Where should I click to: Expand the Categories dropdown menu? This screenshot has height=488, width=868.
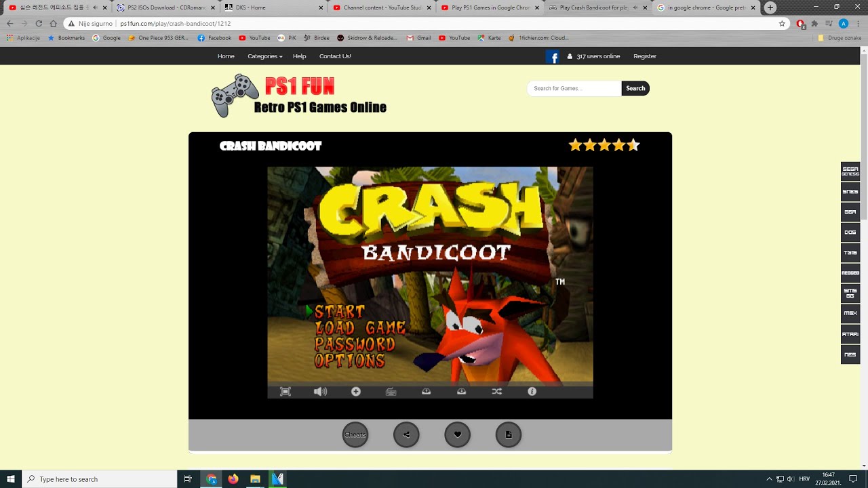click(264, 56)
